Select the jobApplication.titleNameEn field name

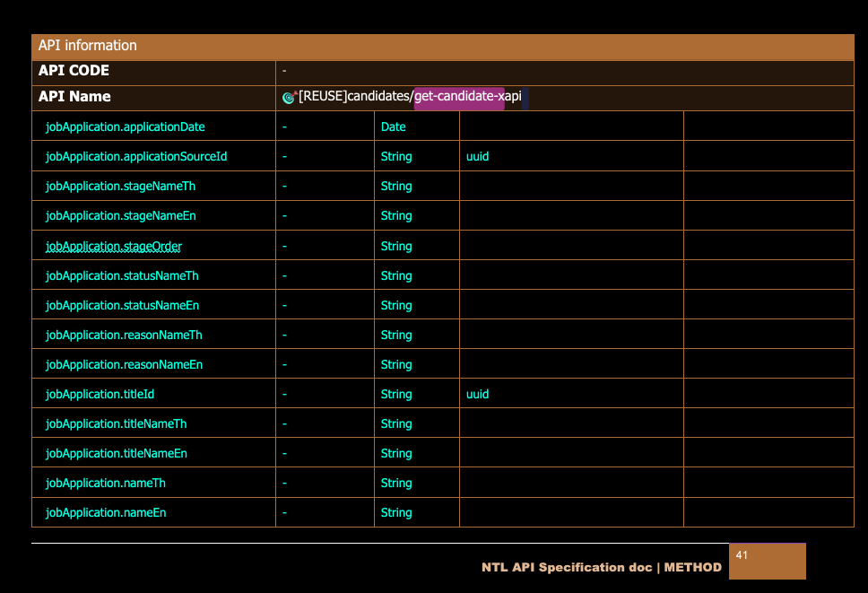coord(117,454)
